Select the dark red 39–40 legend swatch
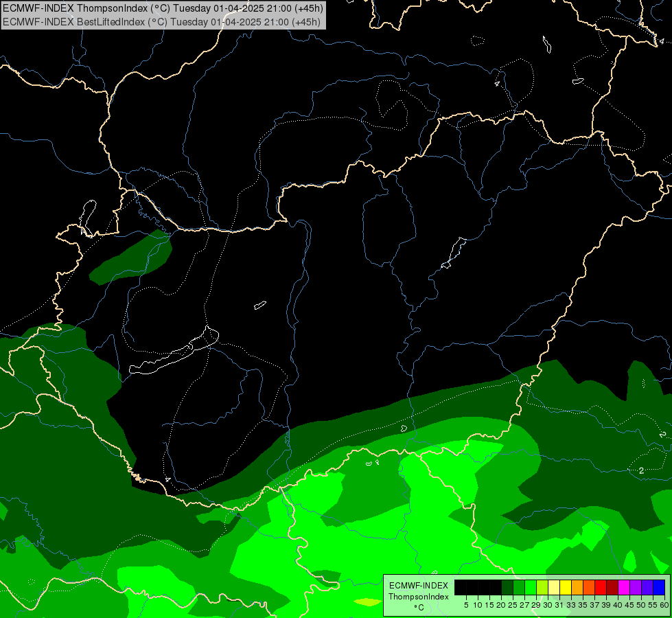672x618 pixels. coord(612,587)
